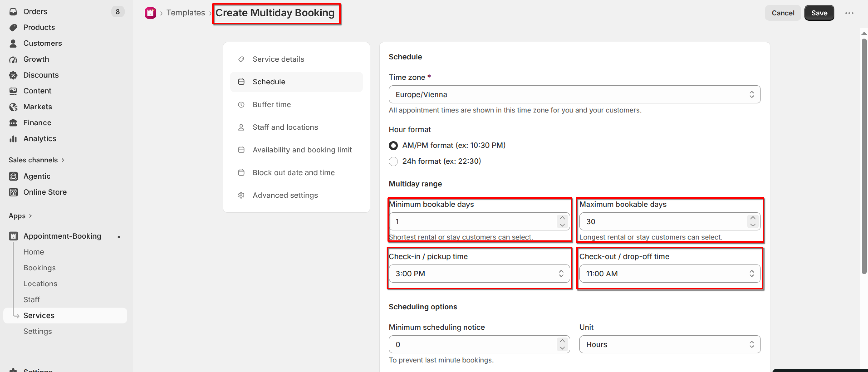
Task: Click the Analytics bar chart icon
Action: tap(13, 139)
